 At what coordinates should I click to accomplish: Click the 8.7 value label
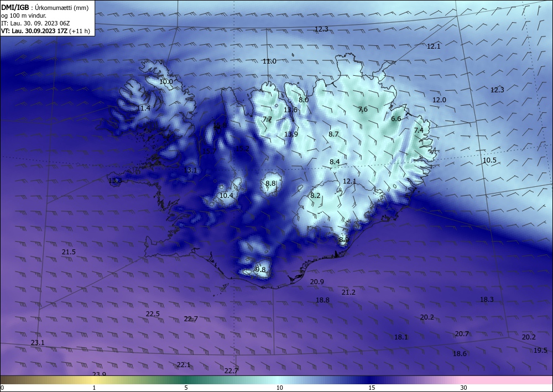pos(333,134)
